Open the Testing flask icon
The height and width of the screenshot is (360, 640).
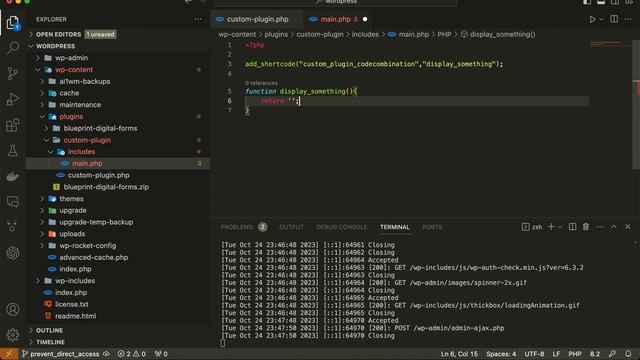point(13,151)
